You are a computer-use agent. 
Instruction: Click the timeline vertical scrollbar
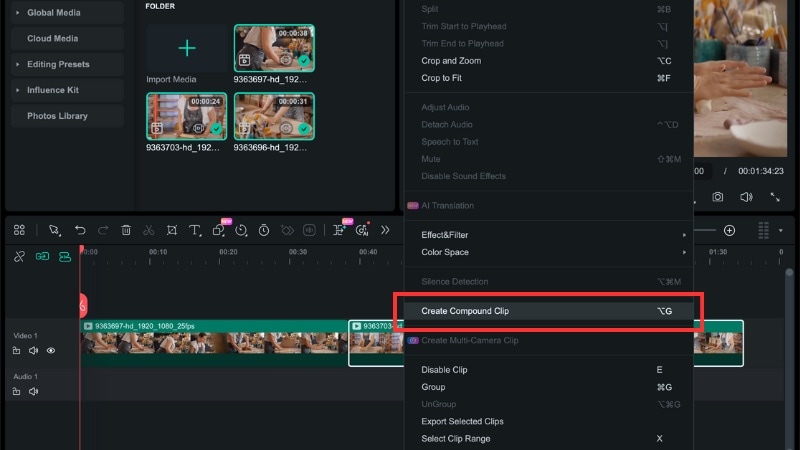789,357
